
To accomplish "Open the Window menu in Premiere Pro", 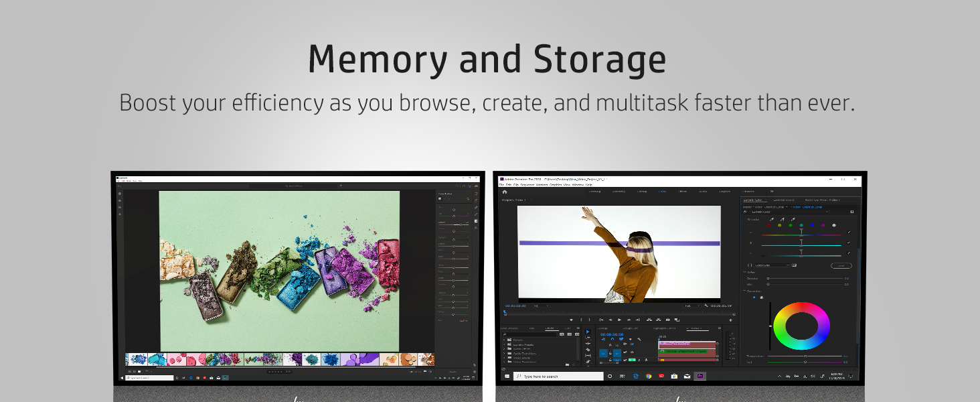I will 578,185.
